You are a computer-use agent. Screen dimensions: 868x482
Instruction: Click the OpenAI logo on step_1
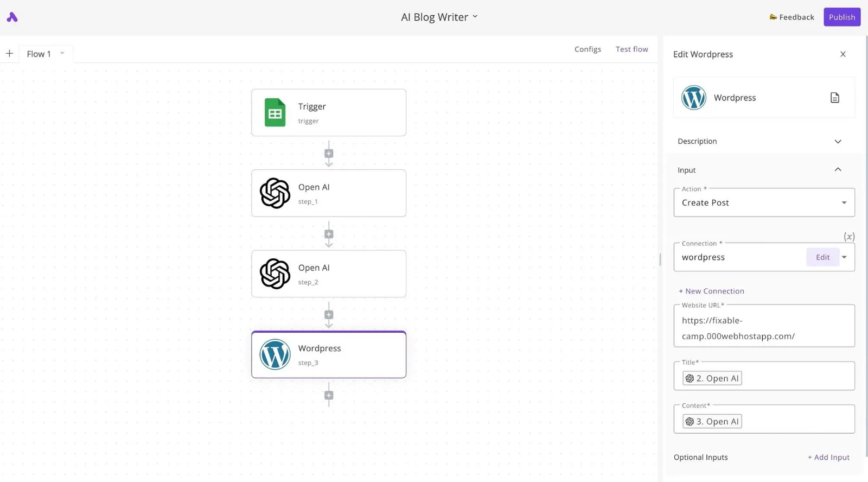[275, 193]
